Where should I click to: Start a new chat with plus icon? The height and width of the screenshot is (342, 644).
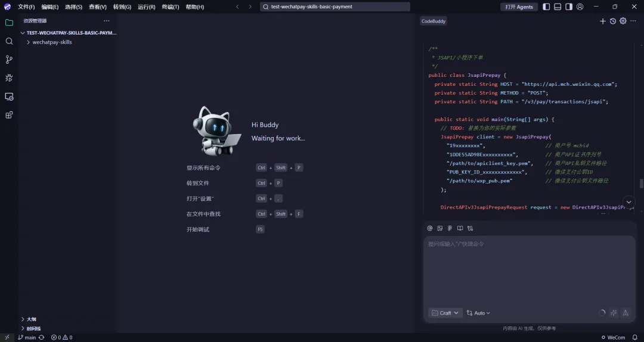point(602,21)
